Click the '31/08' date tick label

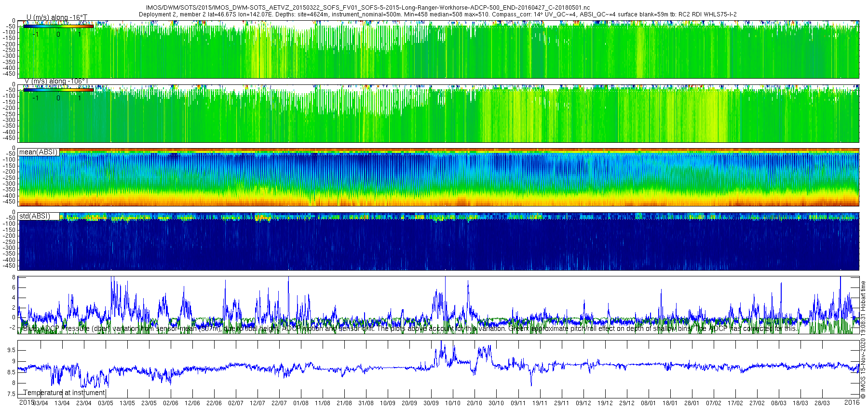(366, 403)
